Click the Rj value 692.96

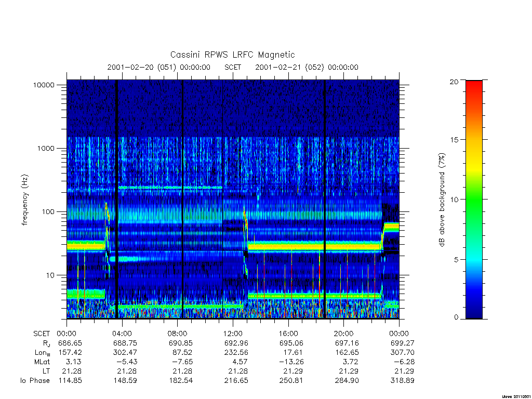pos(236,343)
